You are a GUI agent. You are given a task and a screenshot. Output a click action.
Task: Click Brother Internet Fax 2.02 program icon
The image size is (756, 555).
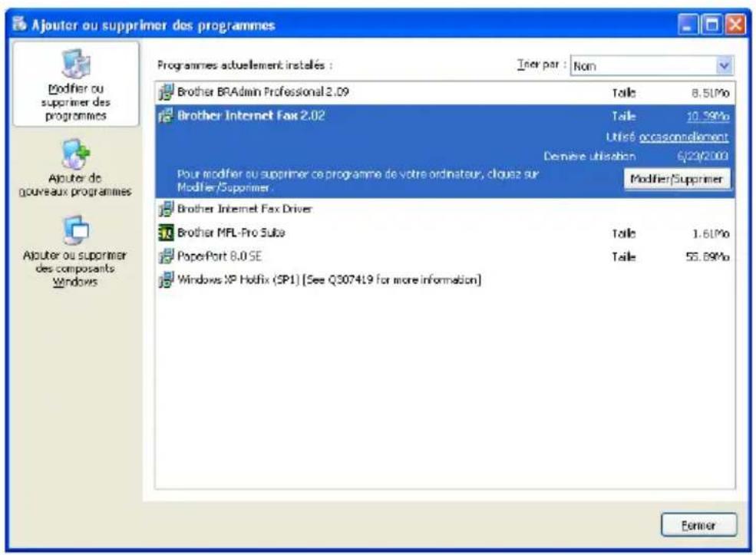tap(166, 116)
